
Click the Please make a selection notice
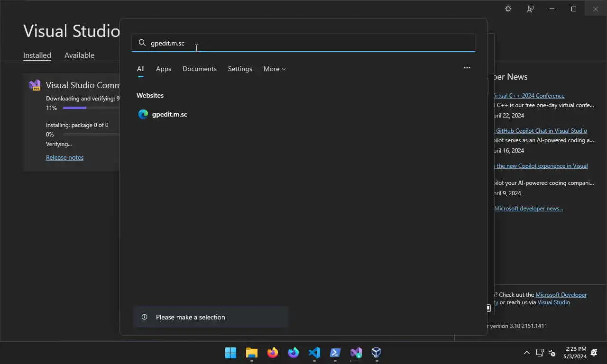[211, 317]
